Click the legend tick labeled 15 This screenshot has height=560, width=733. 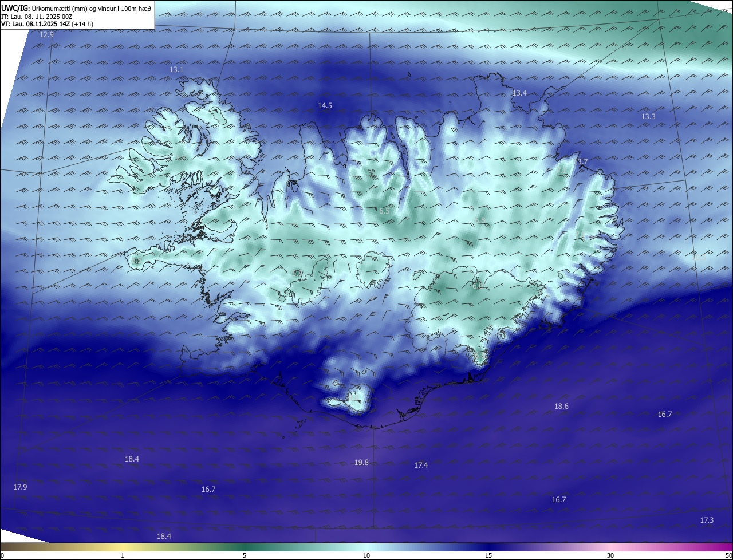pyautogui.click(x=488, y=555)
